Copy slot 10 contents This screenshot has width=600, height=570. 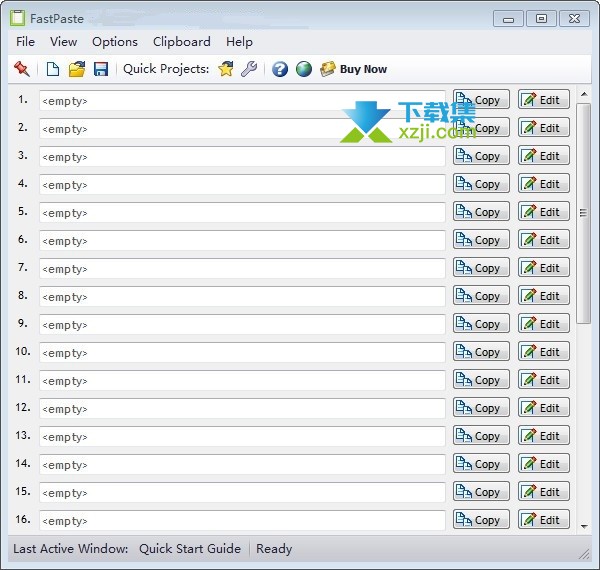click(481, 352)
